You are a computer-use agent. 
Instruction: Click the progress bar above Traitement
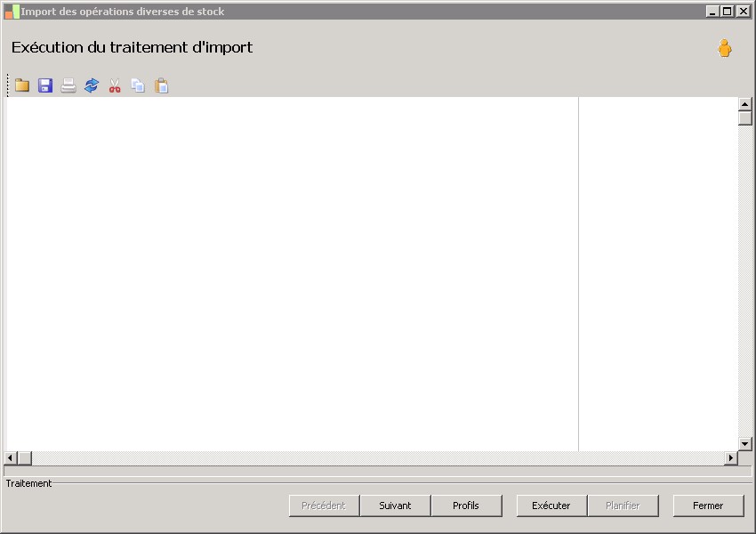coord(377,471)
